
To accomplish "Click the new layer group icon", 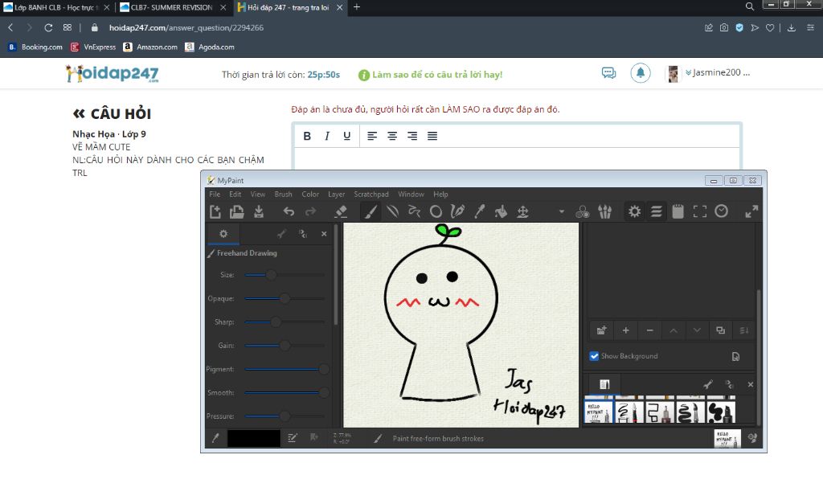I will point(601,330).
